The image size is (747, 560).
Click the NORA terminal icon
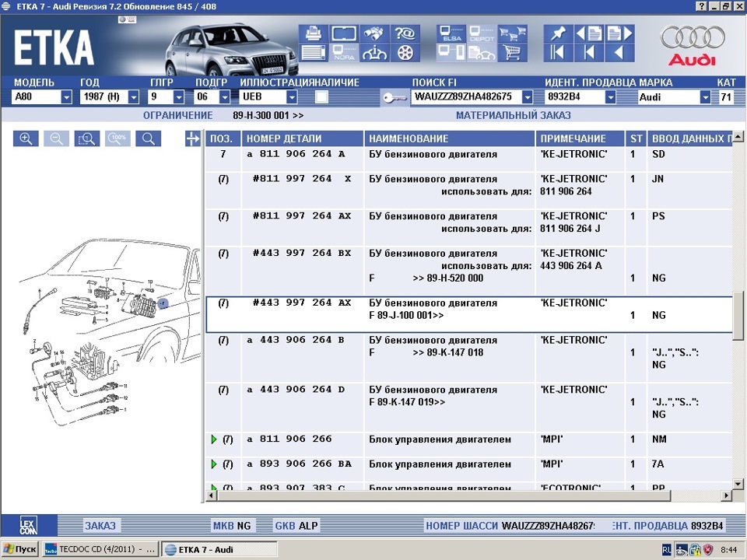(x=344, y=53)
